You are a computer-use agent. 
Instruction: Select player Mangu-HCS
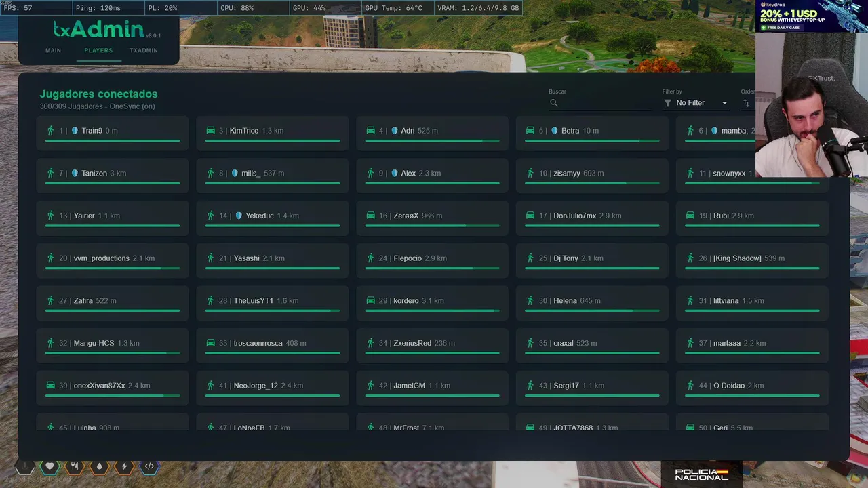click(113, 346)
